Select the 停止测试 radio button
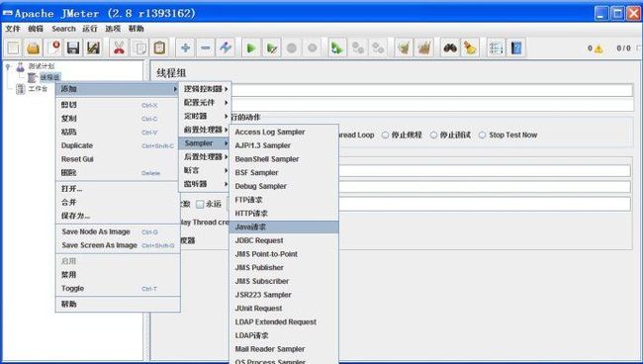The image size is (643, 364). 433,135
